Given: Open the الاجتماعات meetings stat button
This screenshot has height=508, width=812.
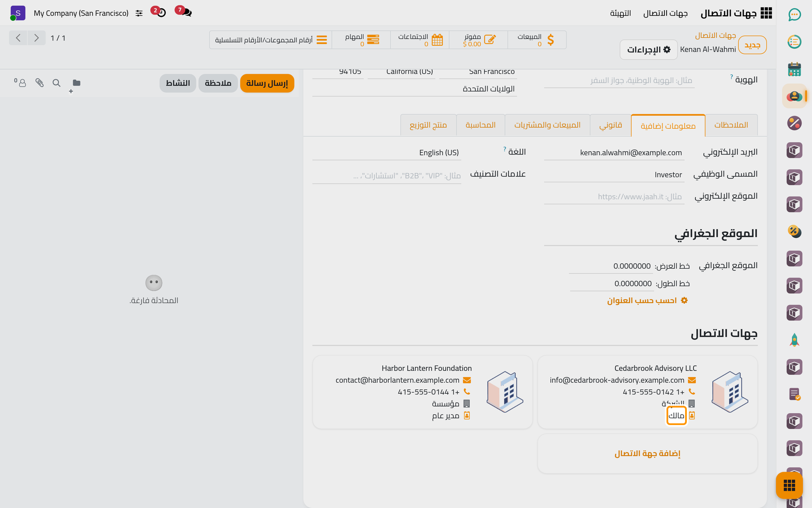Looking at the screenshot, I should pyautogui.click(x=420, y=40).
